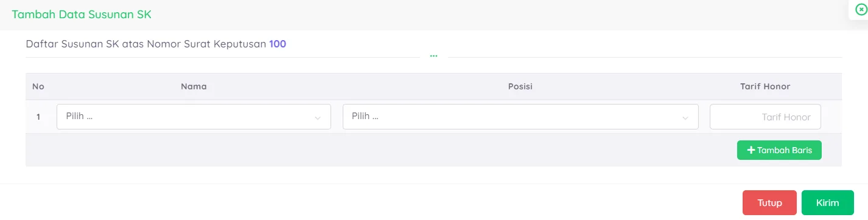This screenshot has height=220, width=868.
Task: Focus the Tarif Honor input field
Action: 765,117
